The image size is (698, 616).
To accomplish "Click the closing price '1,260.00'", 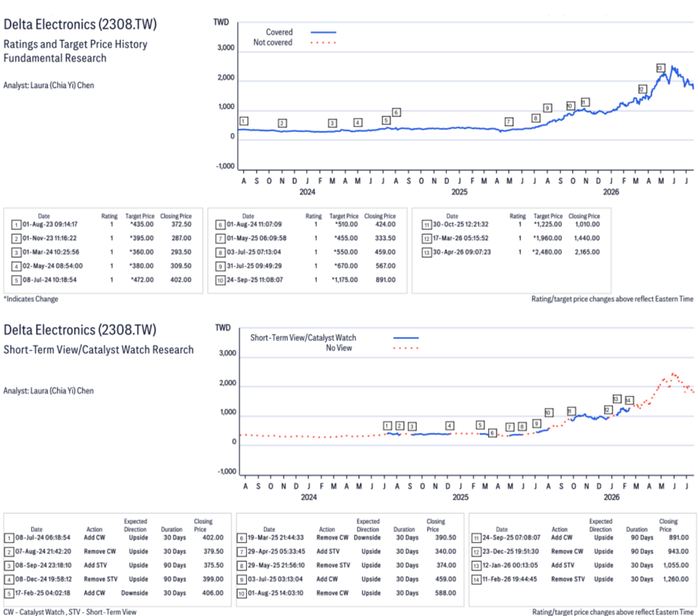I will [x=676, y=580].
